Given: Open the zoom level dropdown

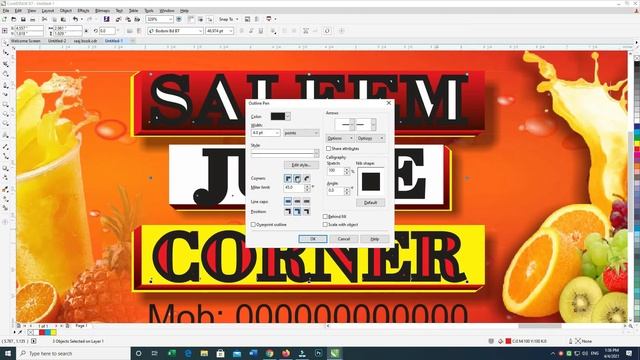Looking at the screenshot, I should (171, 19).
